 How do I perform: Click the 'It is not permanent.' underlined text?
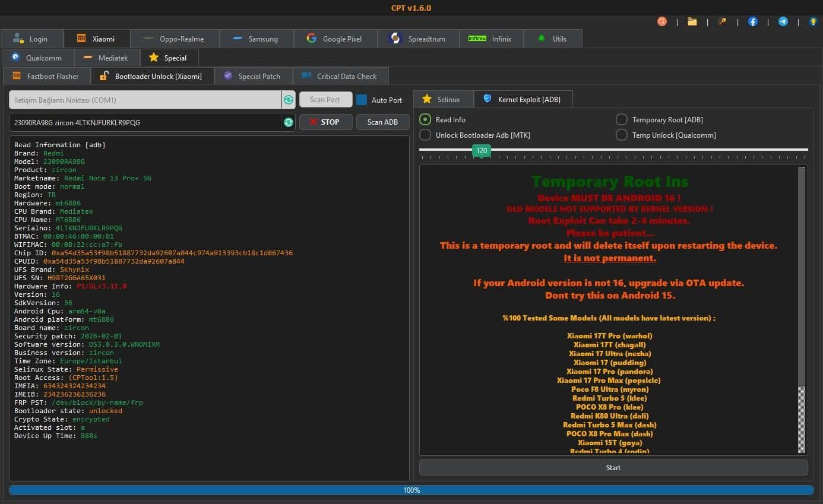point(610,258)
